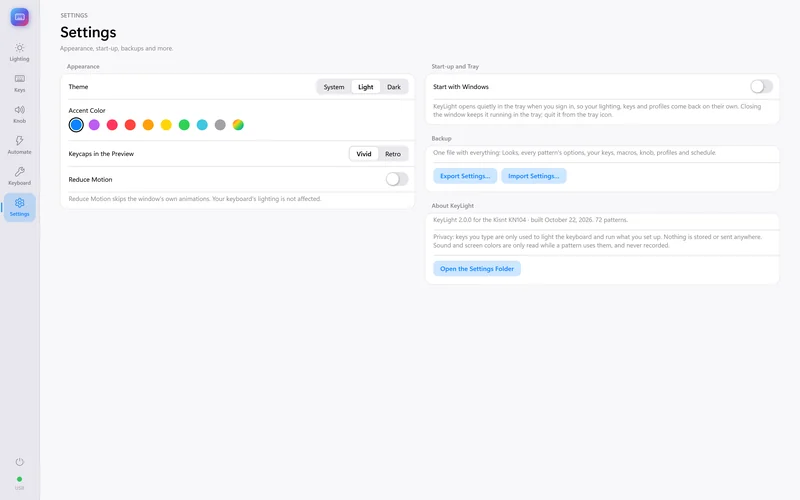Click the Appearance section header

click(83, 66)
